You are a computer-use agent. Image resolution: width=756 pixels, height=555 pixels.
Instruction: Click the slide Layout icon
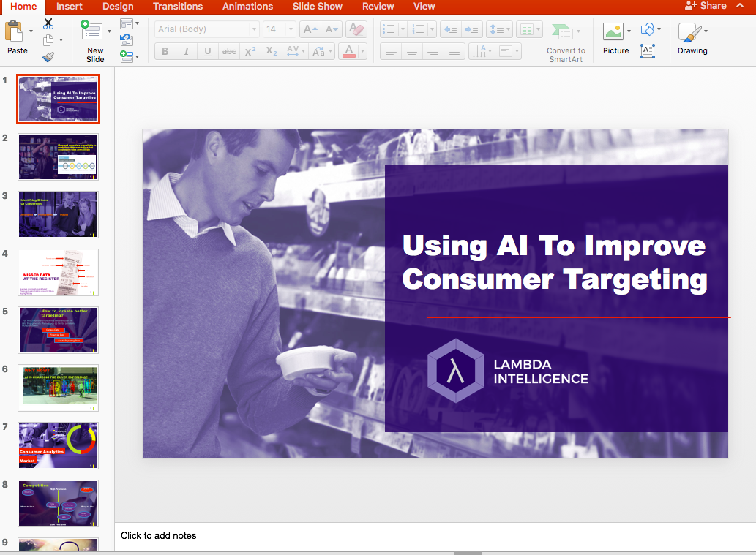[x=127, y=23]
